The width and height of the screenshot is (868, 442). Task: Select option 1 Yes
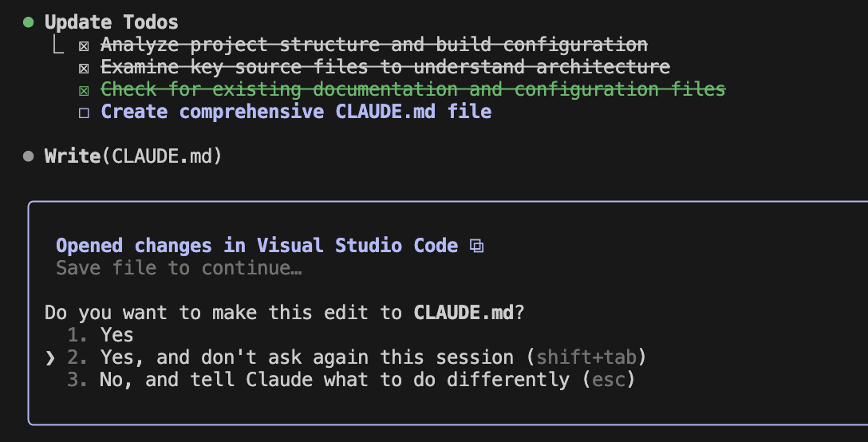116,335
